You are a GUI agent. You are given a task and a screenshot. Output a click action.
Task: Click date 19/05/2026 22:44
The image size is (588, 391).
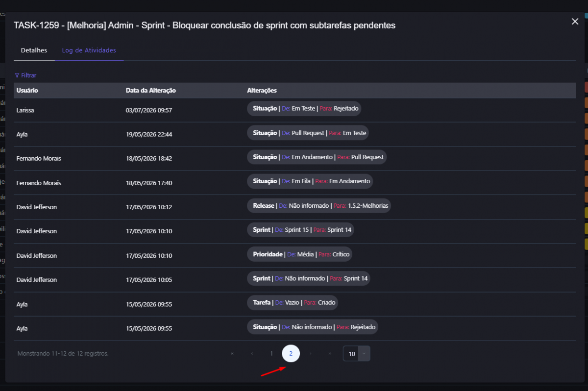[149, 134]
